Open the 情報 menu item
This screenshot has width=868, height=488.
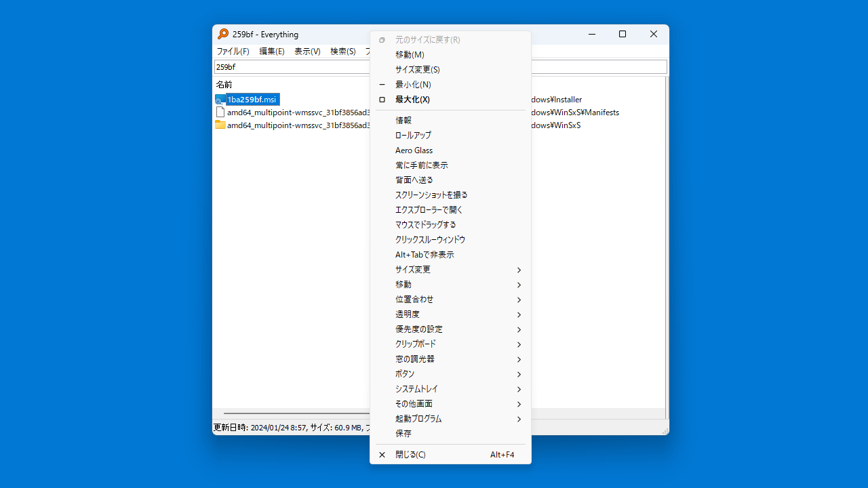coord(450,121)
